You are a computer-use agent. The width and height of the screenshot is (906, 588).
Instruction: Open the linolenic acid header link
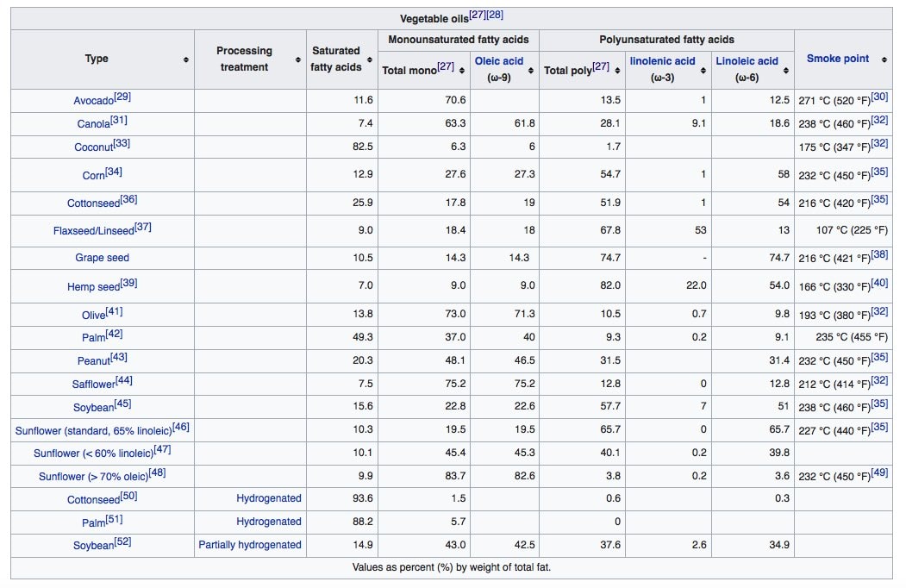(662, 60)
